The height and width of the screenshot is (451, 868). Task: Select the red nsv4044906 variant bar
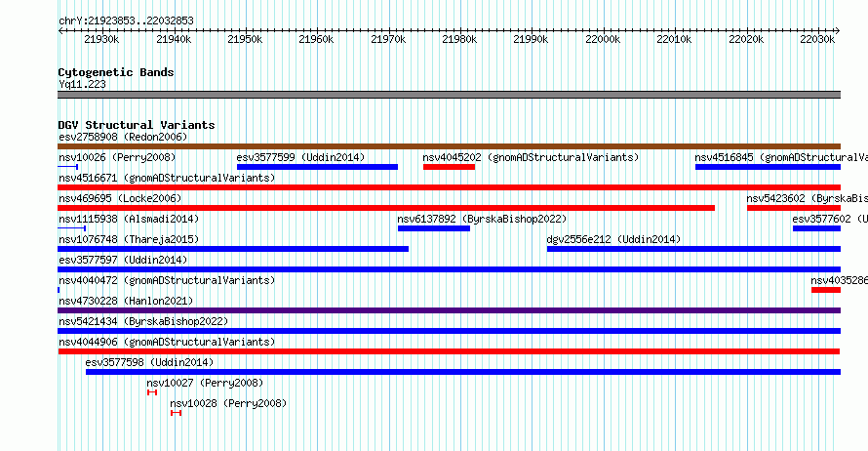click(x=449, y=351)
